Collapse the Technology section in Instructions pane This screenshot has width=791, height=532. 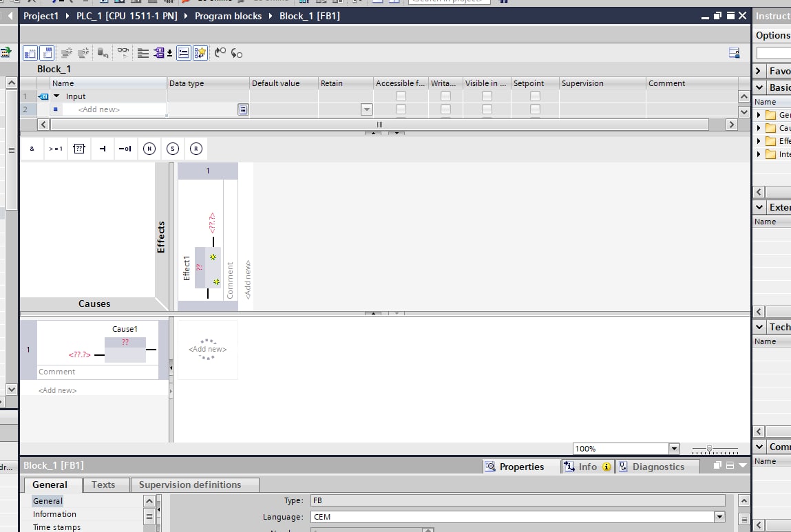pyautogui.click(x=759, y=327)
